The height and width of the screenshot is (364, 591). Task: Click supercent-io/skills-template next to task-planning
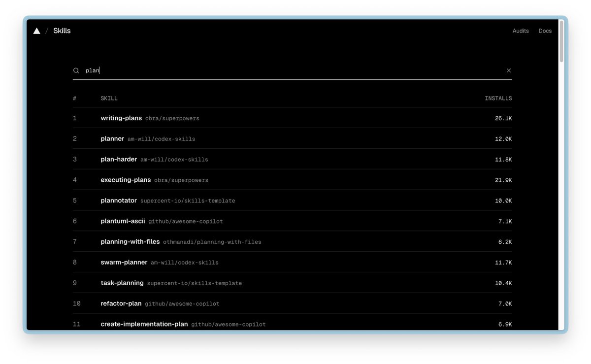coord(195,284)
